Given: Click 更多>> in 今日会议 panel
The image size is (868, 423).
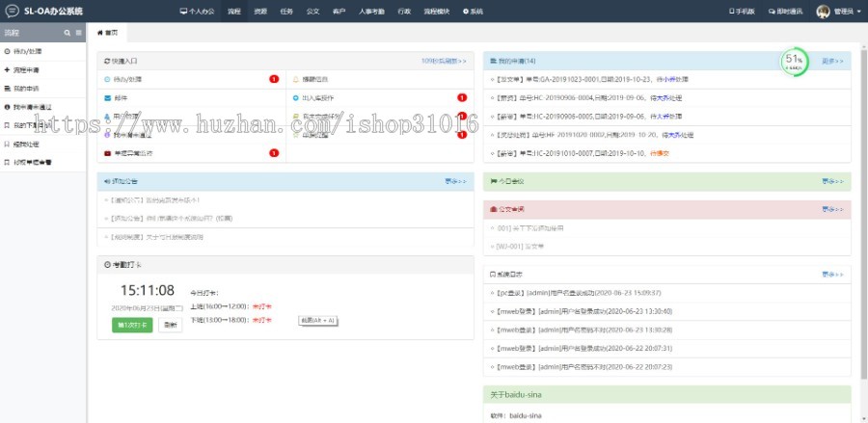Looking at the screenshot, I should coord(832,181).
